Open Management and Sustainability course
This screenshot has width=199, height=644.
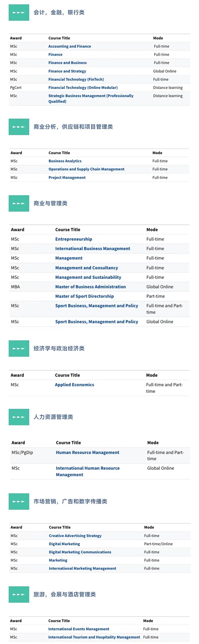click(88, 277)
